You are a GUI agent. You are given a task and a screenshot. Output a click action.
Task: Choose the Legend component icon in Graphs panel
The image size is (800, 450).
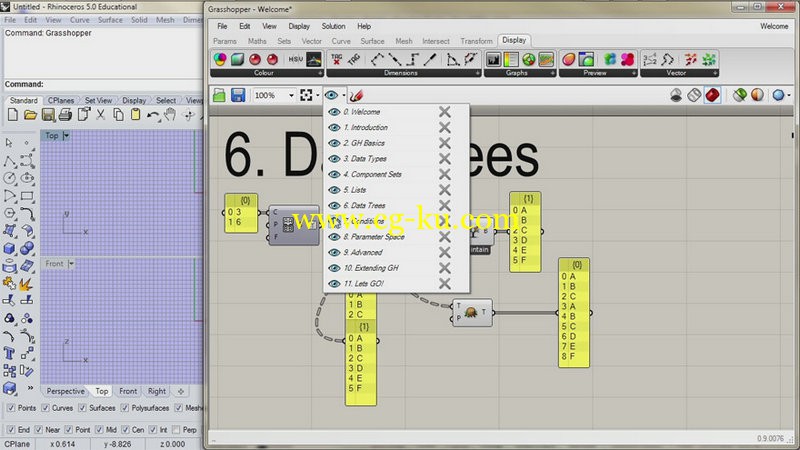[511, 60]
